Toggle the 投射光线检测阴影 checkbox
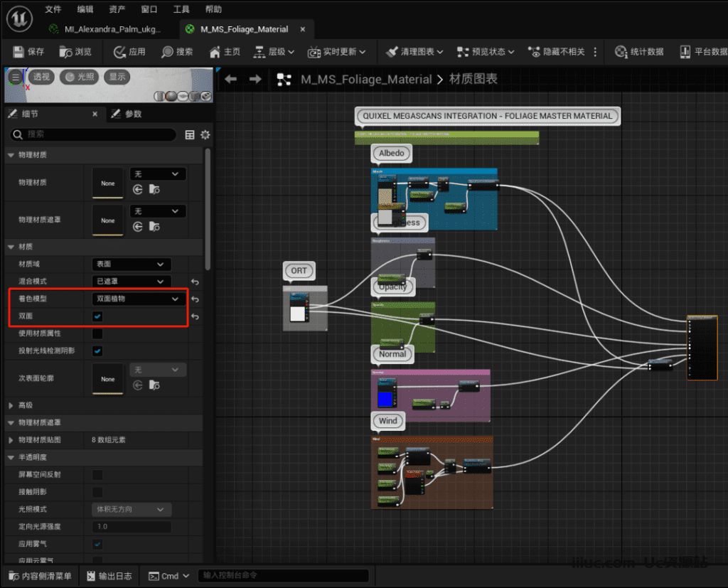This screenshot has height=588, width=728. pyautogui.click(x=97, y=351)
